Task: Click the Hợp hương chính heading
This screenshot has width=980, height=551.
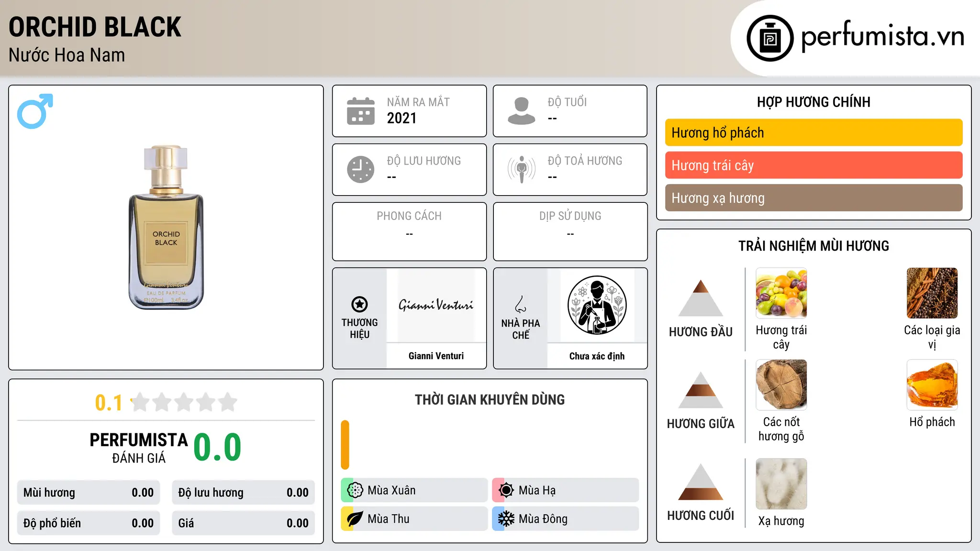Action: click(813, 102)
